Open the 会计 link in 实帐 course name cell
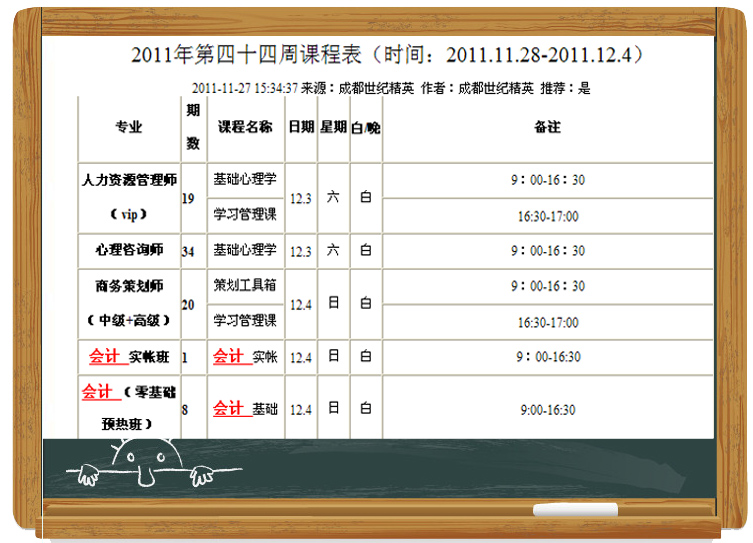 229,356
